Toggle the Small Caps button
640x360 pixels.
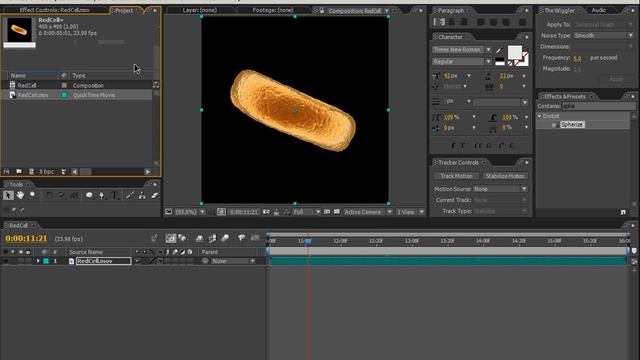click(x=489, y=146)
